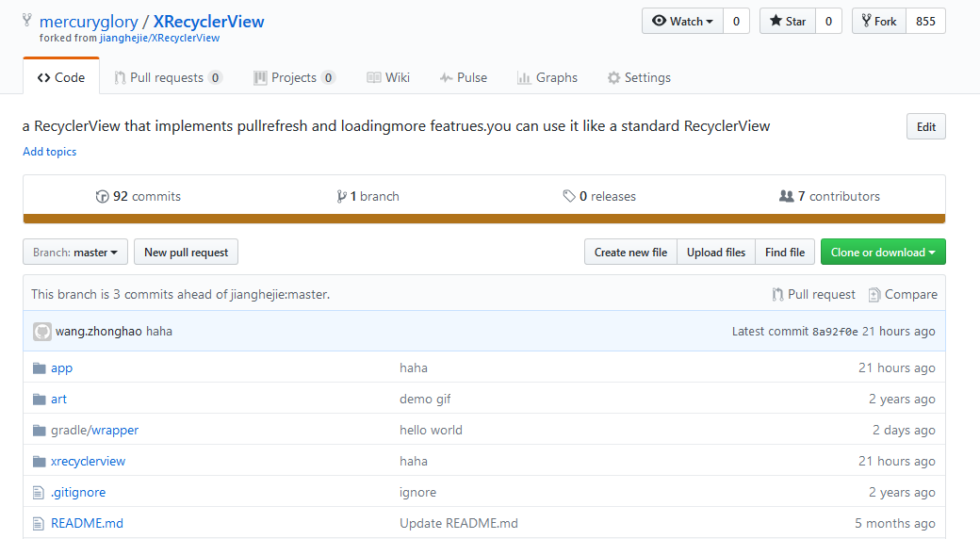Open the Pull requests tab

tap(168, 77)
